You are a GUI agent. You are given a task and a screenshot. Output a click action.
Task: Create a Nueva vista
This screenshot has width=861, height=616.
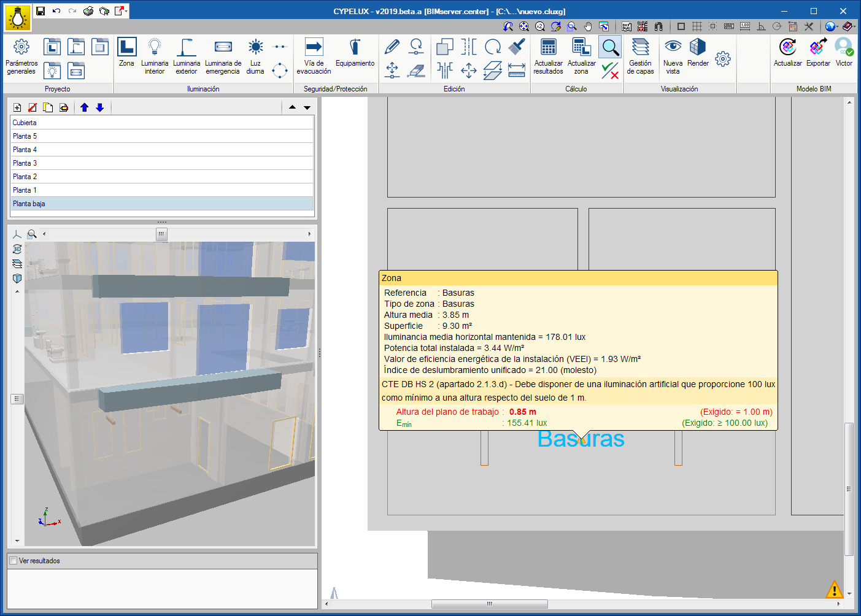click(673, 56)
